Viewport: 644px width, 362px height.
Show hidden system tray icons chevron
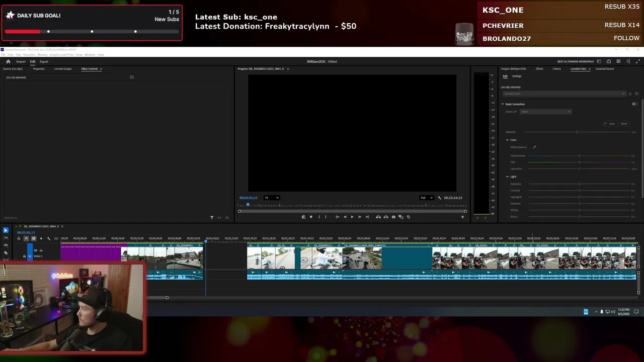coord(596,312)
